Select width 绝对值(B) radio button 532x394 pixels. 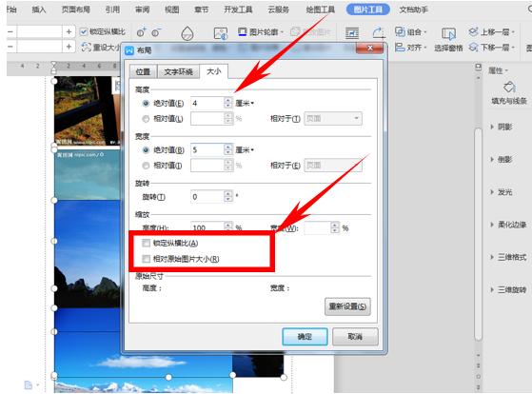[x=146, y=150]
